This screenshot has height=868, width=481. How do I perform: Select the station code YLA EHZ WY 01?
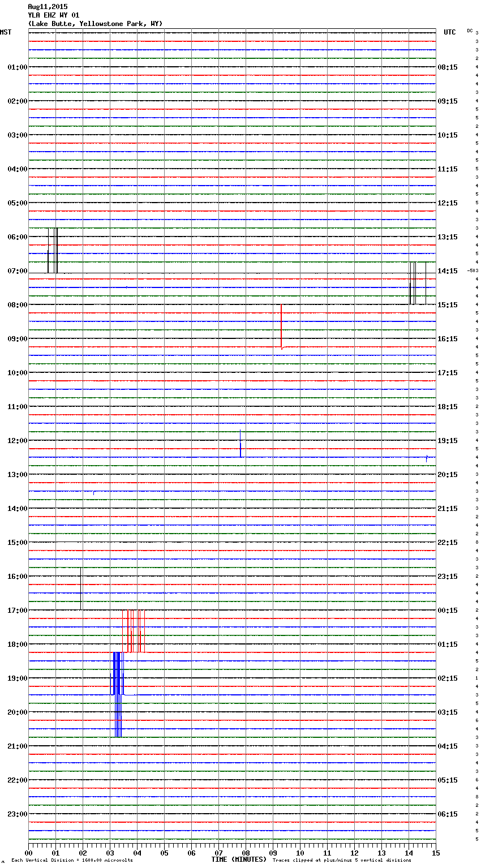54,15
